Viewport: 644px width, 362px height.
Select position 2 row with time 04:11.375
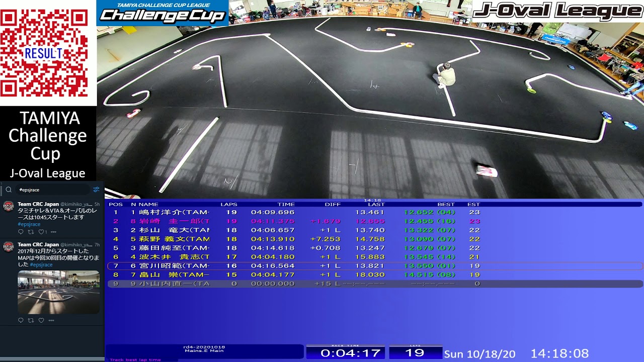pyautogui.click(x=375, y=221)
